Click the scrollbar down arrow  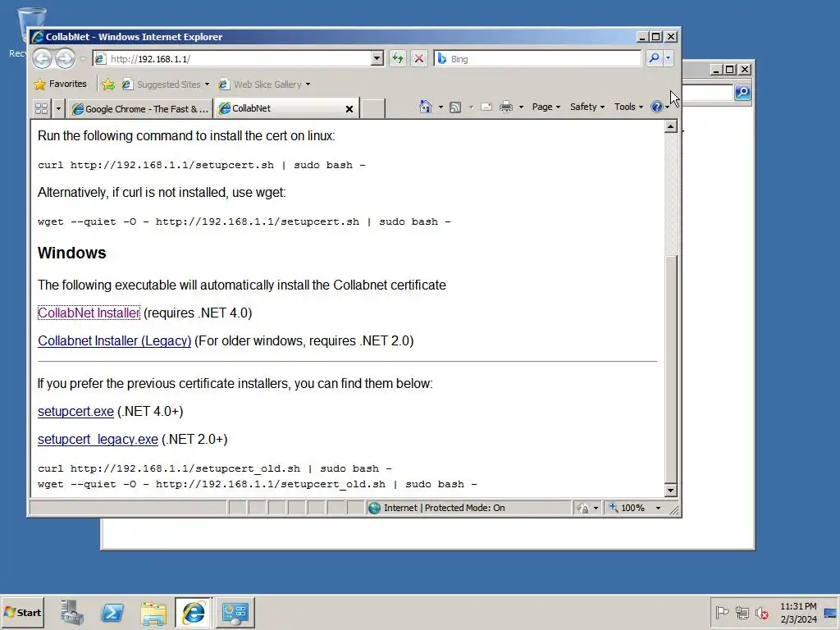click(x=670, y=490)
